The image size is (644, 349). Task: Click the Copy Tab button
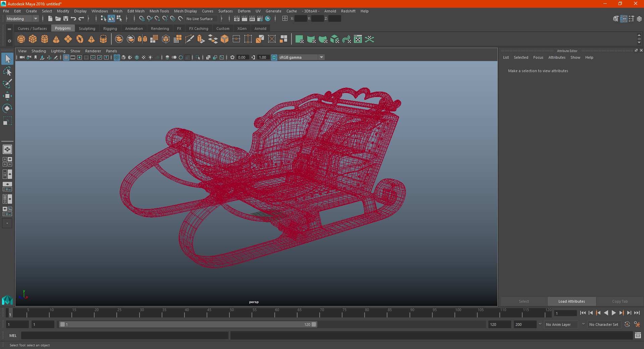coord(620,301)
